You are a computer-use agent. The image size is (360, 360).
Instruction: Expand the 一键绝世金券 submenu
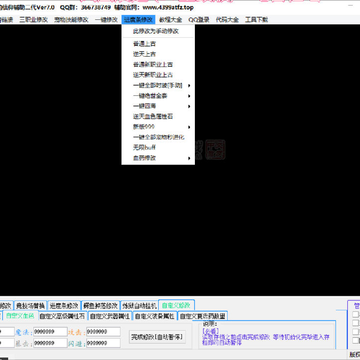158,96
